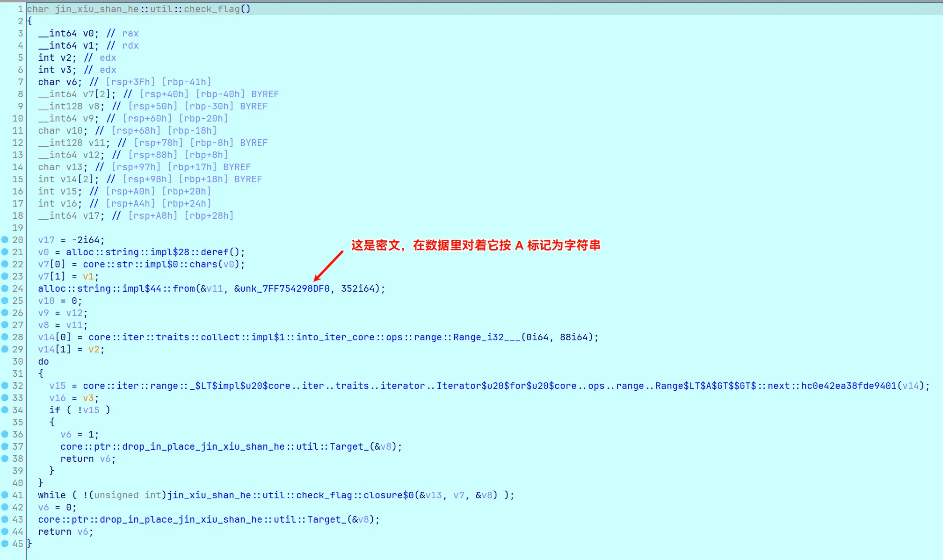Click the gutter dot on line 44
This screenshot has height=560, width=943.
pos(5,531)
